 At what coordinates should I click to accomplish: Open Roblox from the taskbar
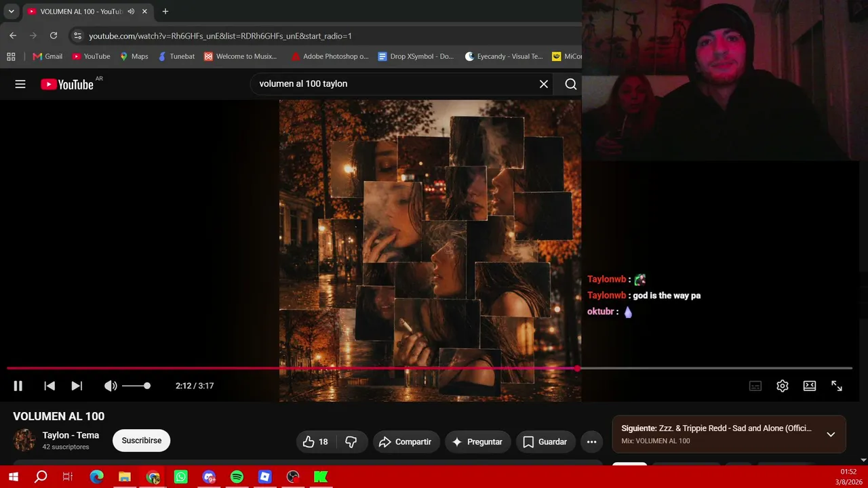coord(264,477)
